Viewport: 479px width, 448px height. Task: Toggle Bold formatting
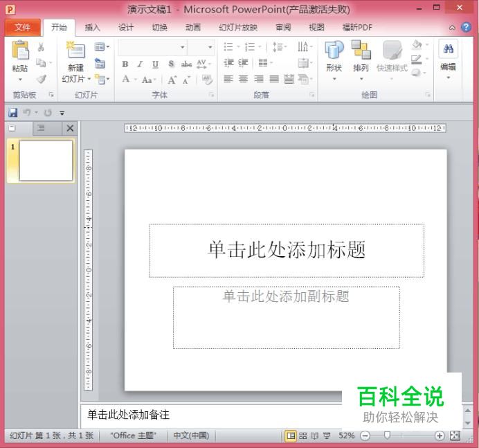pyautogui.click(x=125, y=64)
